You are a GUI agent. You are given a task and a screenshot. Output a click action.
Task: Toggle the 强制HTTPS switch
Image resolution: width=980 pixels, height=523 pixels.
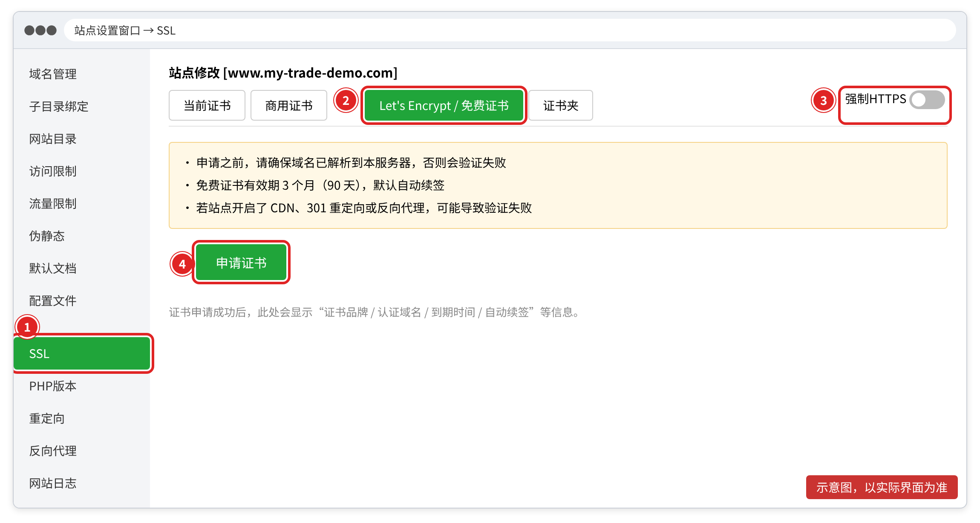[x=927, y=100]
